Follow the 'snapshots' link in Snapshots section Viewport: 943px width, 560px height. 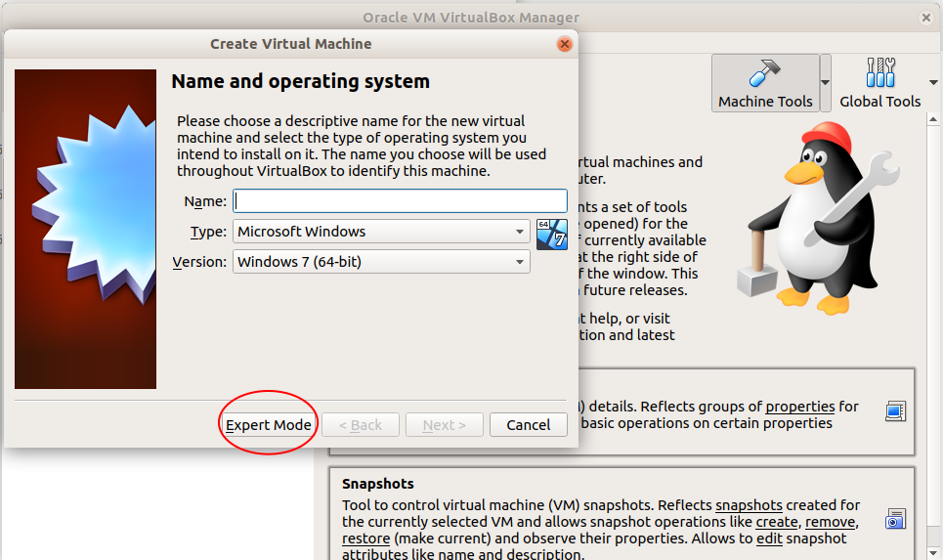coord(749,505)
